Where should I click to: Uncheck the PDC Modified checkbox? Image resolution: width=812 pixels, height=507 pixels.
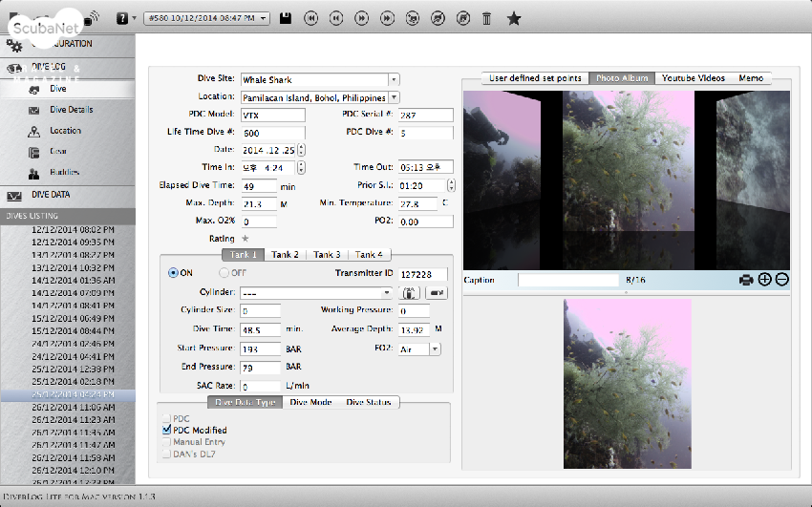pos(167,431)
